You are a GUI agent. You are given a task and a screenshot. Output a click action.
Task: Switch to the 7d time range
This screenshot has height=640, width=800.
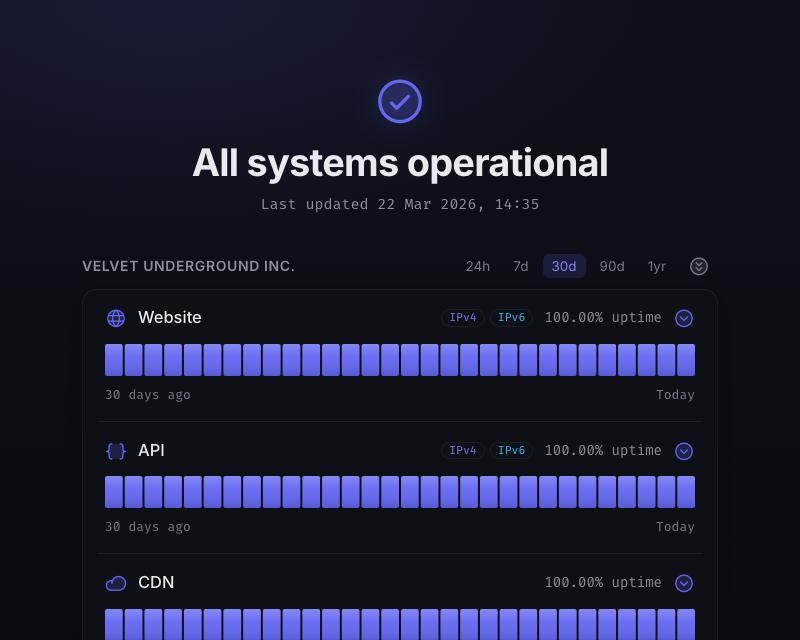(x=520, y=266)
